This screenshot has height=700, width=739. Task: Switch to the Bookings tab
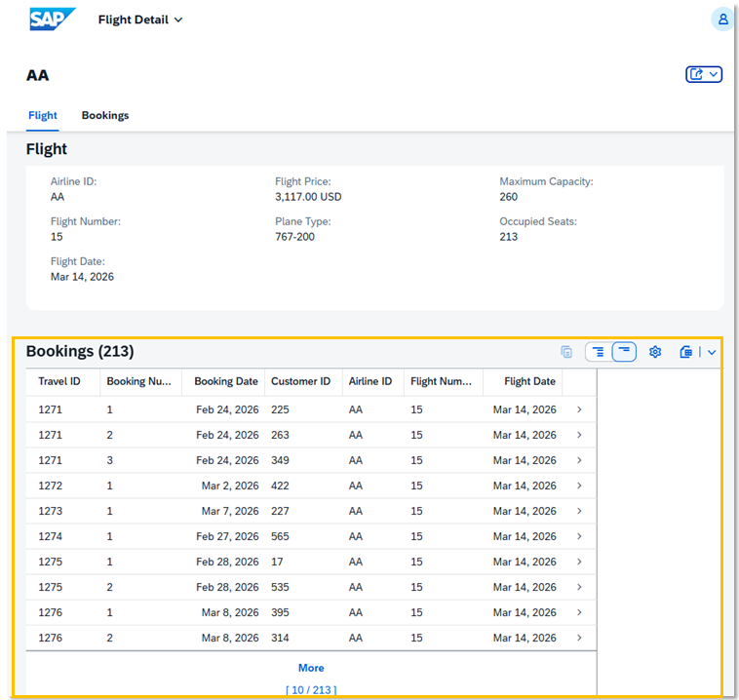[x=105, y=115]
